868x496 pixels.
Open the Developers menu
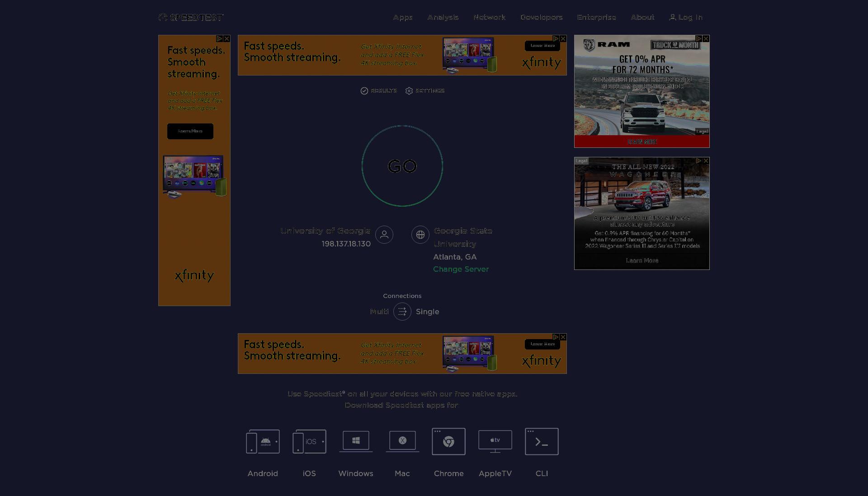(542, 17)
